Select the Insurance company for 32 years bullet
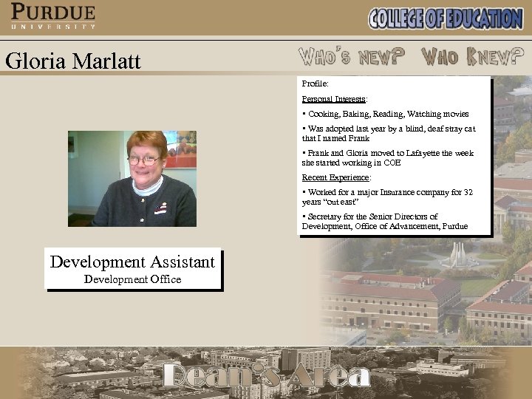This screenshot has width=532, height=399. (387, 197)
